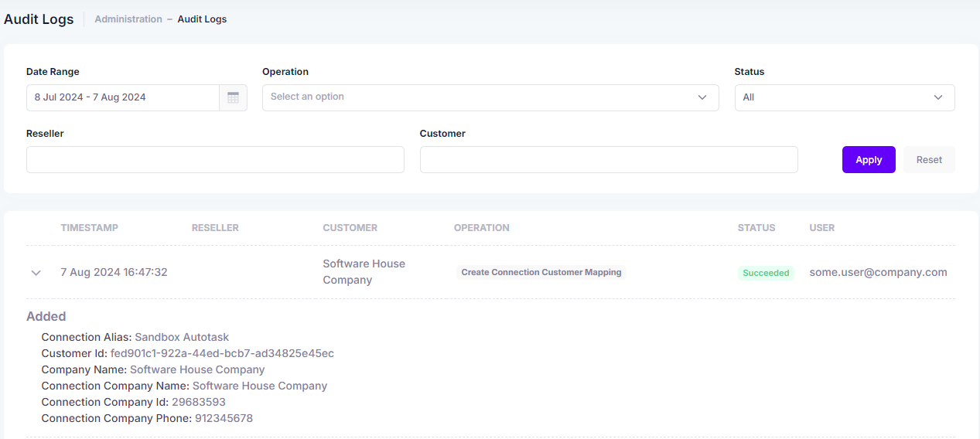Click the Status column header
Viewport: 980px width, 439px height.
tap(756, 228)
